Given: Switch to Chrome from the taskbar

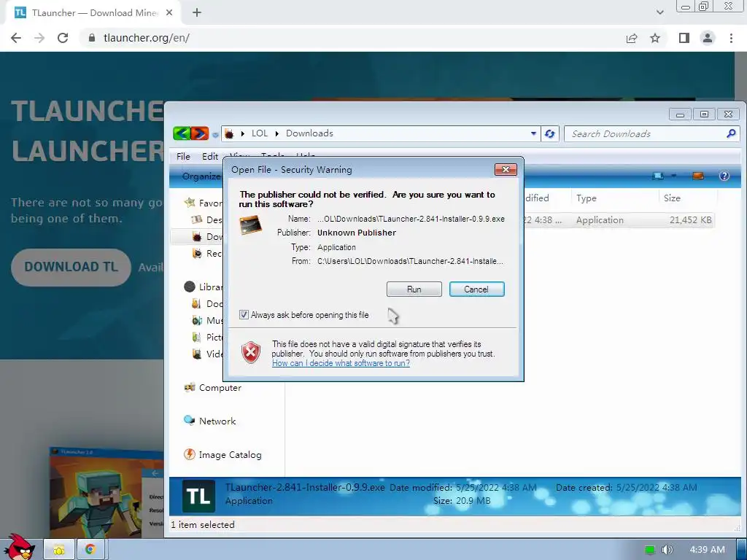Looking at the screenshot, I should click(x=90, y=550).
